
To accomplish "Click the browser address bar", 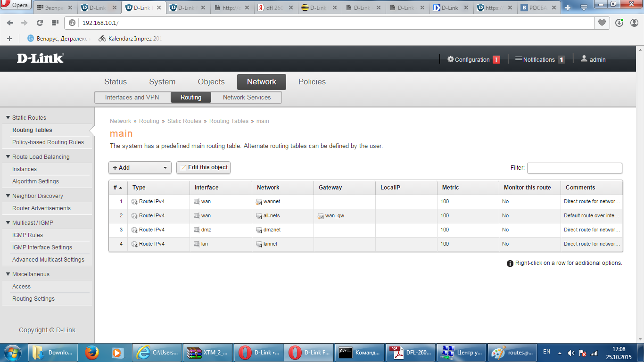I will (330, 23).
